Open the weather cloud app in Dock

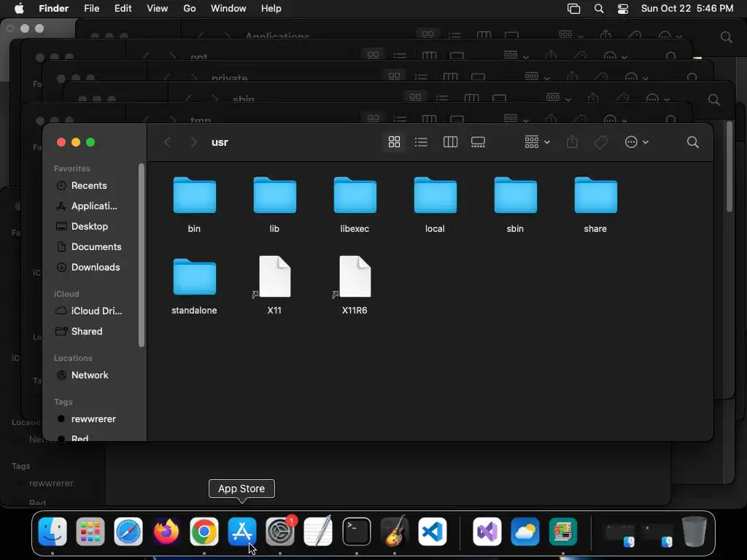point(525,532)
